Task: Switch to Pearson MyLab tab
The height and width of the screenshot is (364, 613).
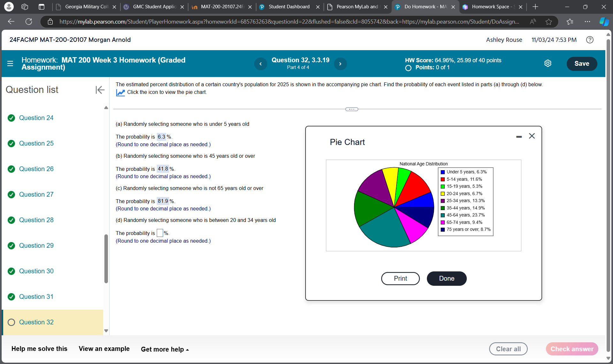Action: [x=357, y=7]
